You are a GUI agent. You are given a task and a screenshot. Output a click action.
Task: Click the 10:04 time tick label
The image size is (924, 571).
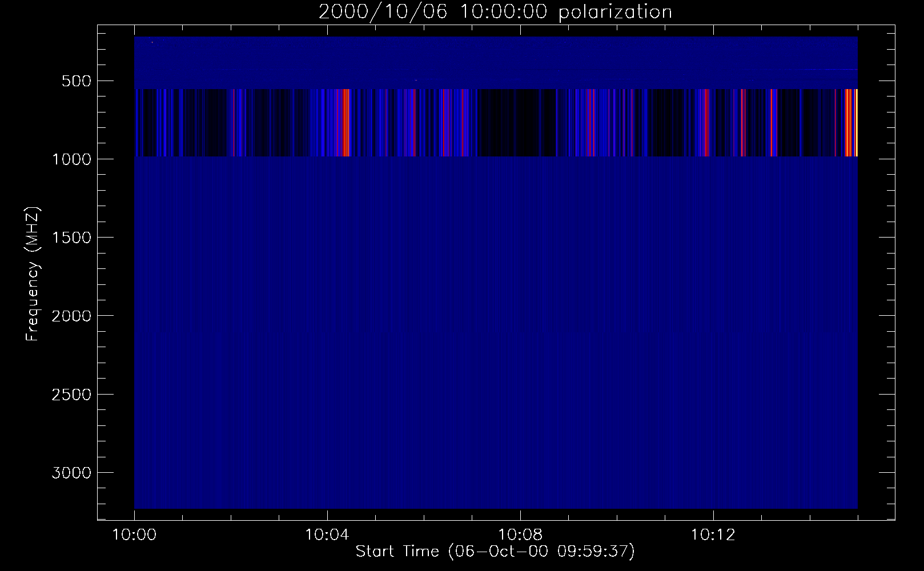coord(327,535)
